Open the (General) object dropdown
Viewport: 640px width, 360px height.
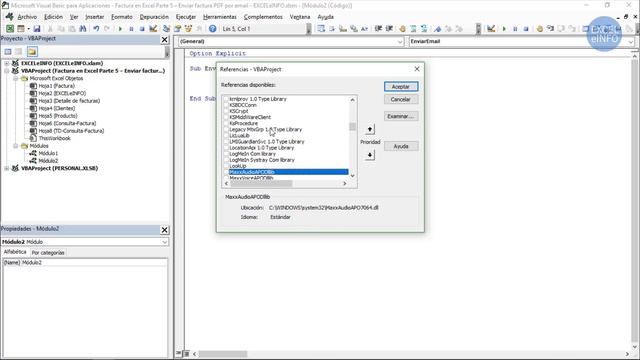click(400, 42)
